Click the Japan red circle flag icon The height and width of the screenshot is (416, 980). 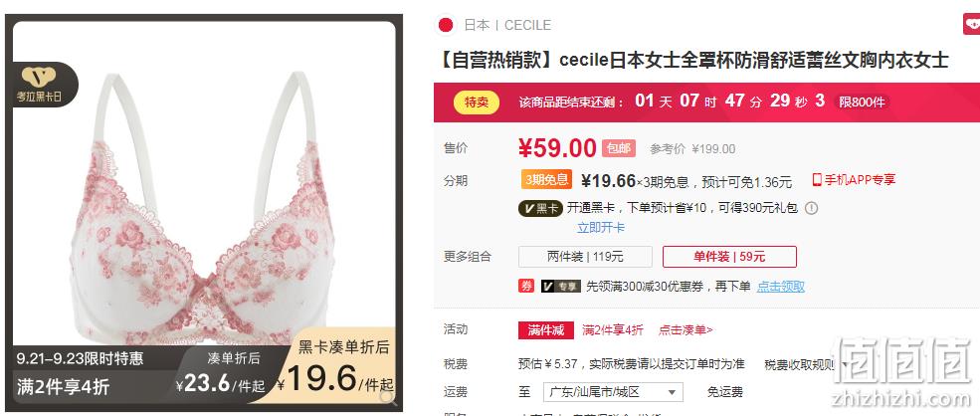pyautogui.click(x=445, y=25)
